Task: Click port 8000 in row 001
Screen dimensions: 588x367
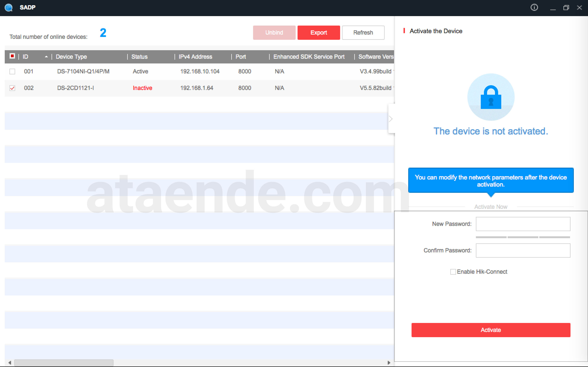Action: (245, 71)
